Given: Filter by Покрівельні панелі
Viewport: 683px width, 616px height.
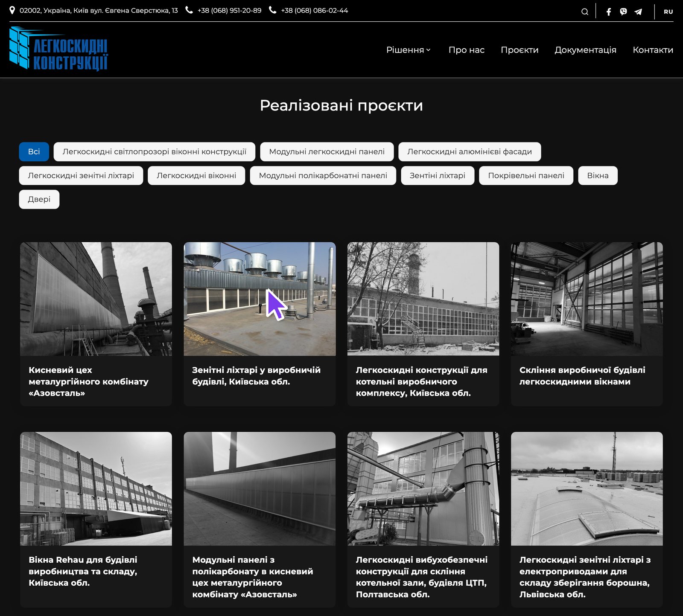Looking at the screenshot, I should [526, 175].
